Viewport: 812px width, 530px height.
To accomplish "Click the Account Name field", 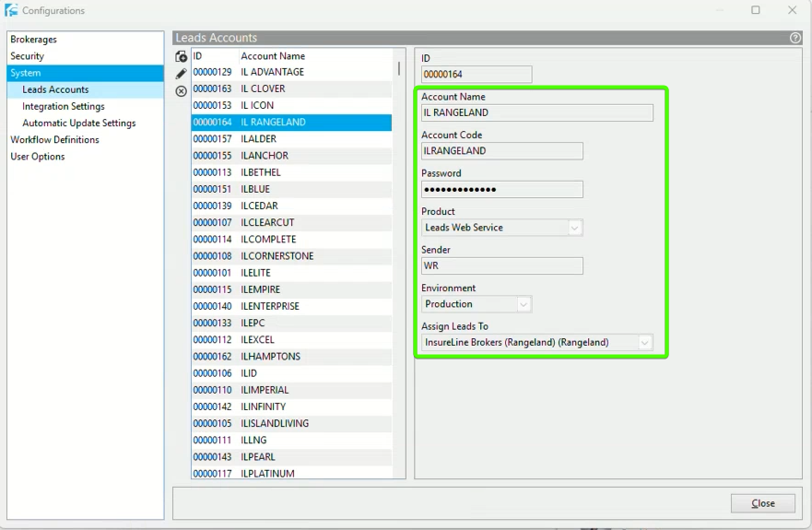I will point(537,113).
